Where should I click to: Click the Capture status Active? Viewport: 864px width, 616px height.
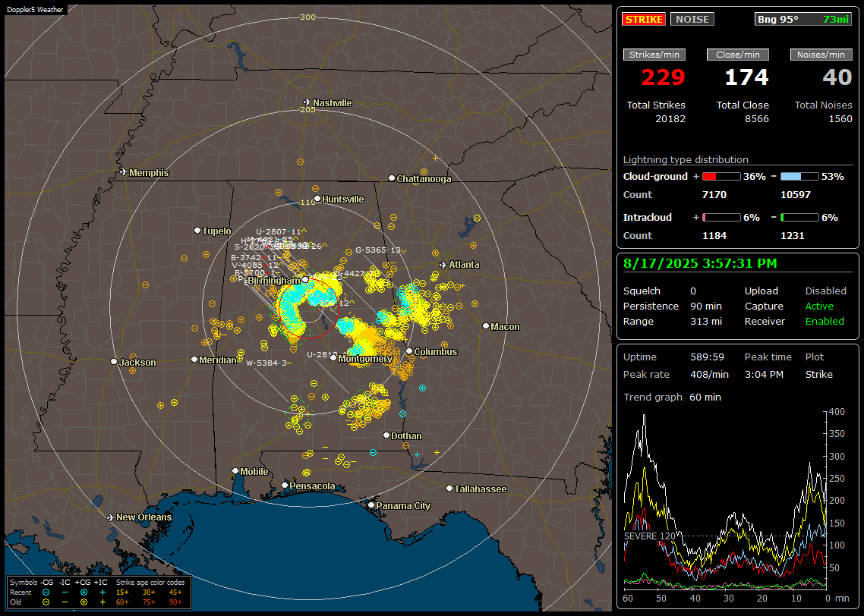coord(819,306)
